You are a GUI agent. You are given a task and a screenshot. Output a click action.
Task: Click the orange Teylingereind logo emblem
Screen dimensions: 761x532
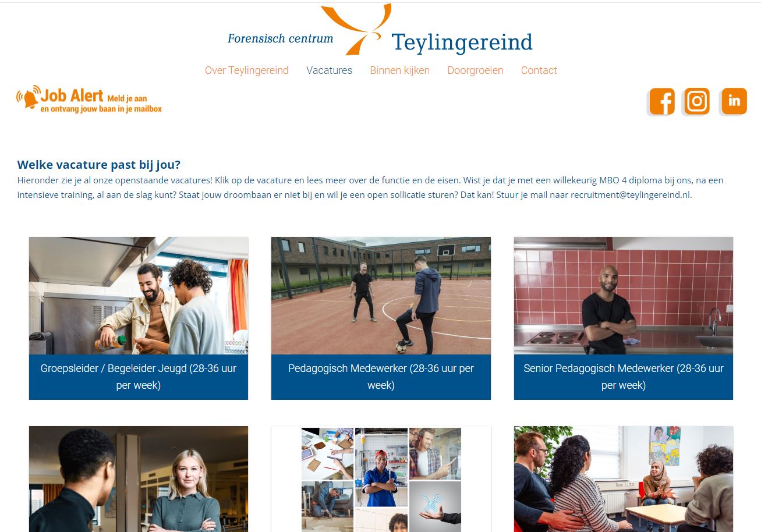click(356, 29)
